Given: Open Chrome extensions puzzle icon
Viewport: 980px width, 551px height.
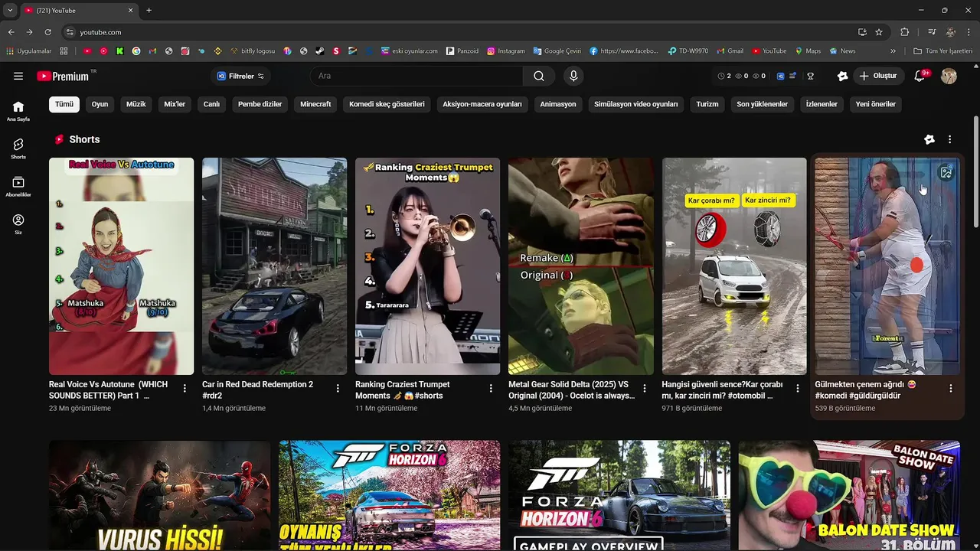Looking at the screenshot, I should (905, 32).
